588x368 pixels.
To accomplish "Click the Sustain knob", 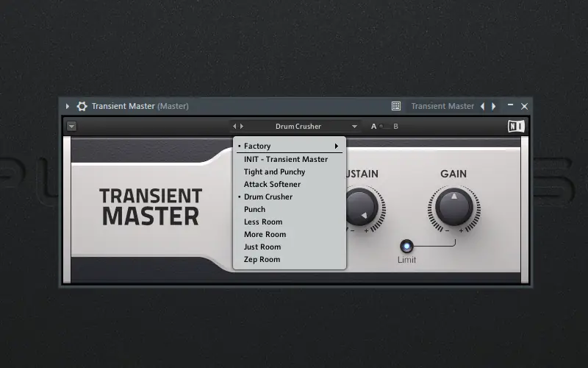I will pos(361,207).
